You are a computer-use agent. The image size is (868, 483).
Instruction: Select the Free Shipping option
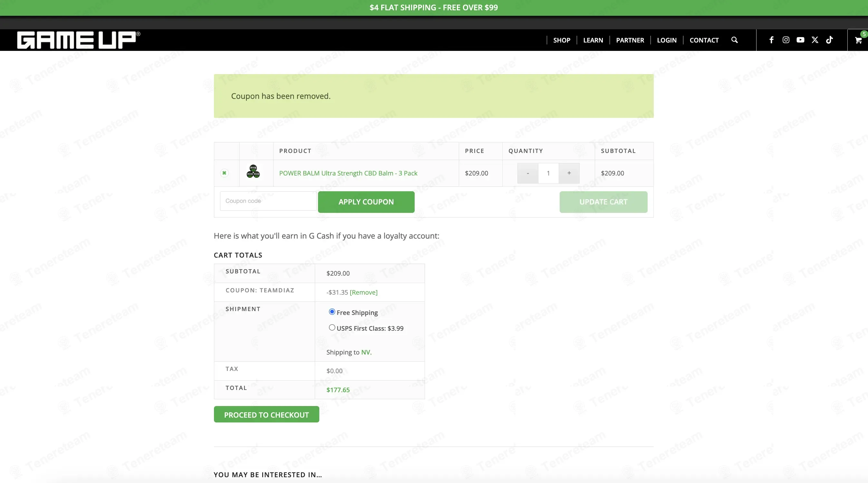coord(332,312)
